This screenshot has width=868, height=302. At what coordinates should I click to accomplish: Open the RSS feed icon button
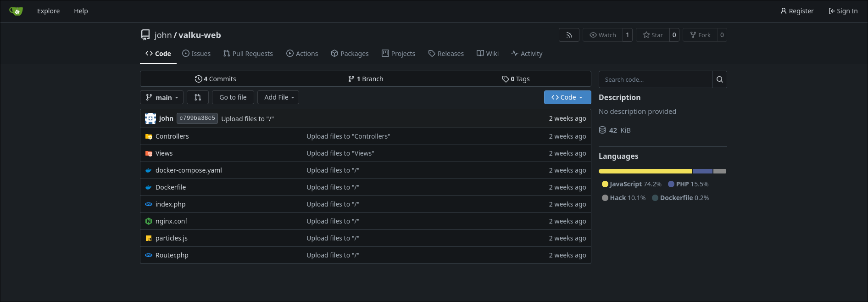[569, 35]
